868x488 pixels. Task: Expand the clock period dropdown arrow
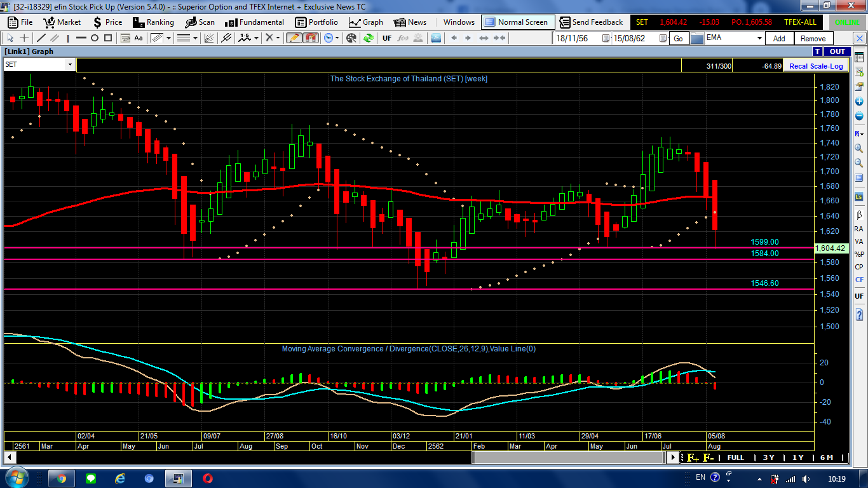pos(337,38)
